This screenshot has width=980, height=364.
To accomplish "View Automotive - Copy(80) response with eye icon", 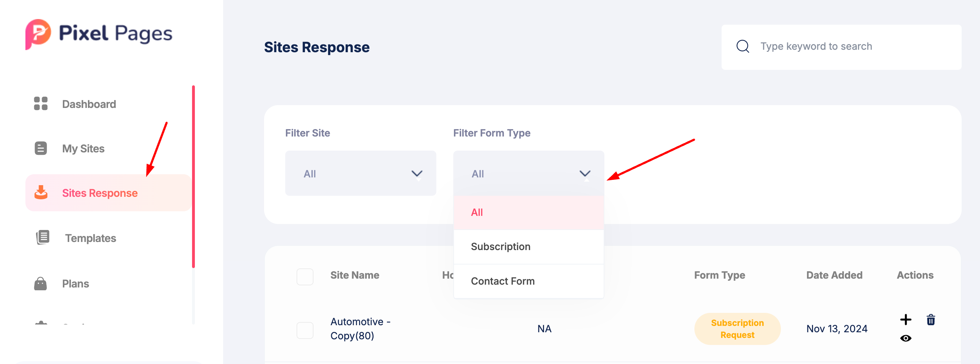I will (906, 338).
